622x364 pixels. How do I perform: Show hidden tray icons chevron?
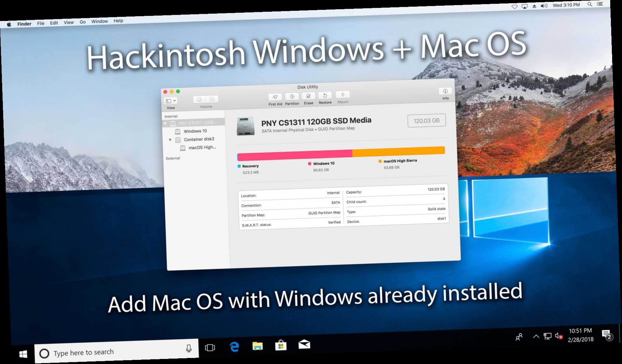coord(536,336)
